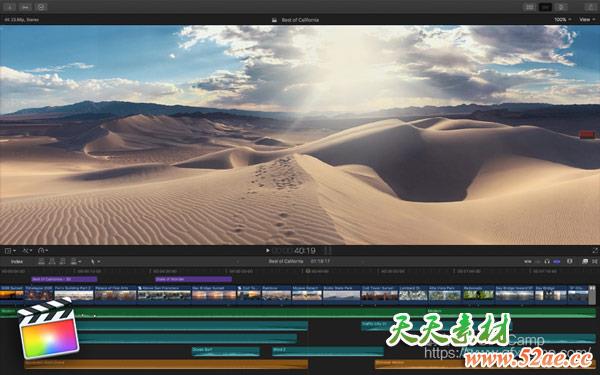Toggle video skimming
Image resolution: width=600 pixels, height=375 pixels.
(528, 261)
